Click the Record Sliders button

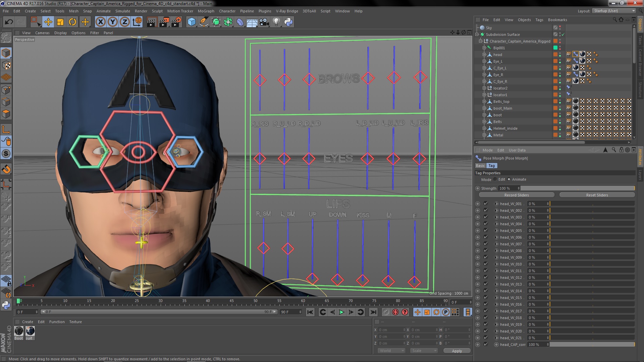[x=517, y=195]
